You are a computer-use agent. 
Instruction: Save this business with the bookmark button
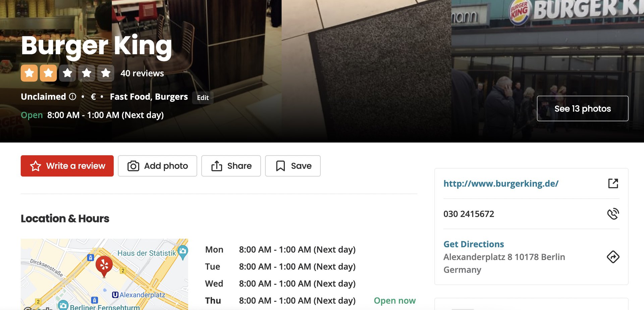[293, 166]
